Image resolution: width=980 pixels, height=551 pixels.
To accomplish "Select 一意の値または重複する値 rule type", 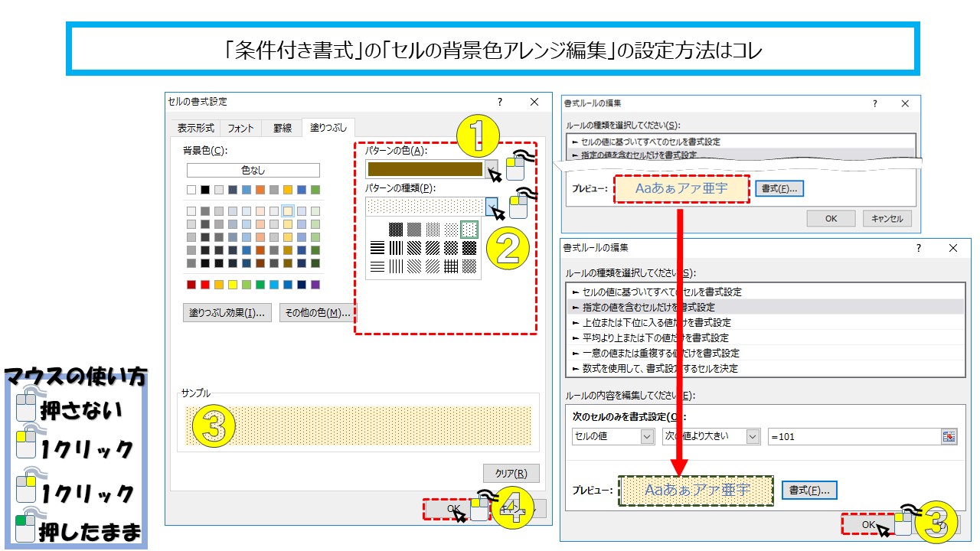I will point(766,353).
